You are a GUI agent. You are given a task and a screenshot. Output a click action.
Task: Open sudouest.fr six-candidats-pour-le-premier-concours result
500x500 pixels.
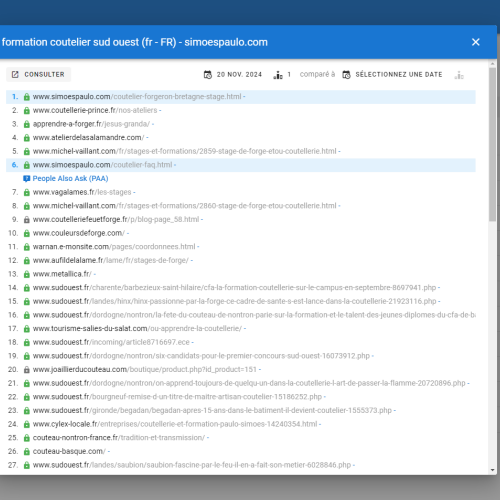coord(201,356)
